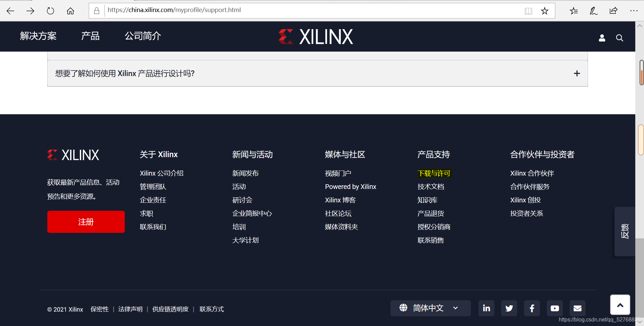
Task: Open Xilinx Twitter page icon
Action: click(x=509, y=308)
